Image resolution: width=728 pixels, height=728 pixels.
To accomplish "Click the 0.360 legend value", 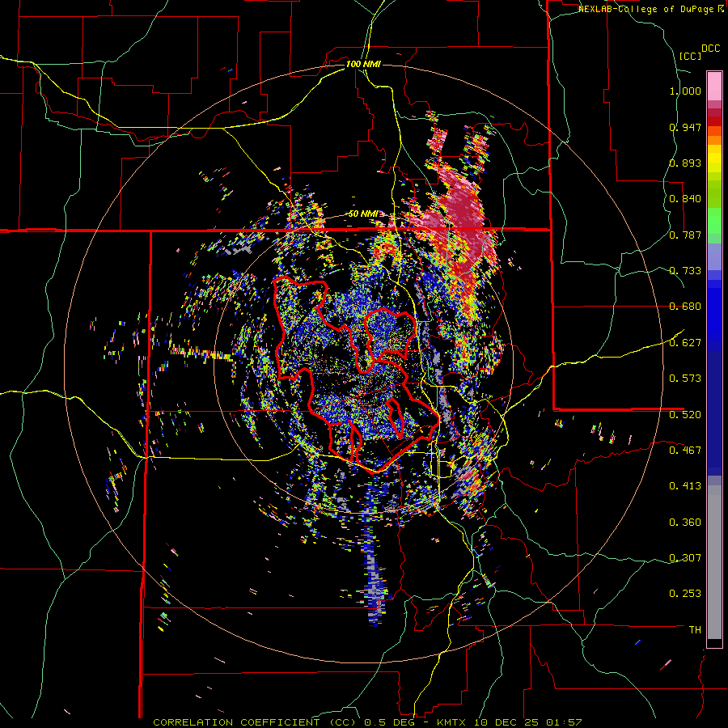I will (x=685, y=523).
